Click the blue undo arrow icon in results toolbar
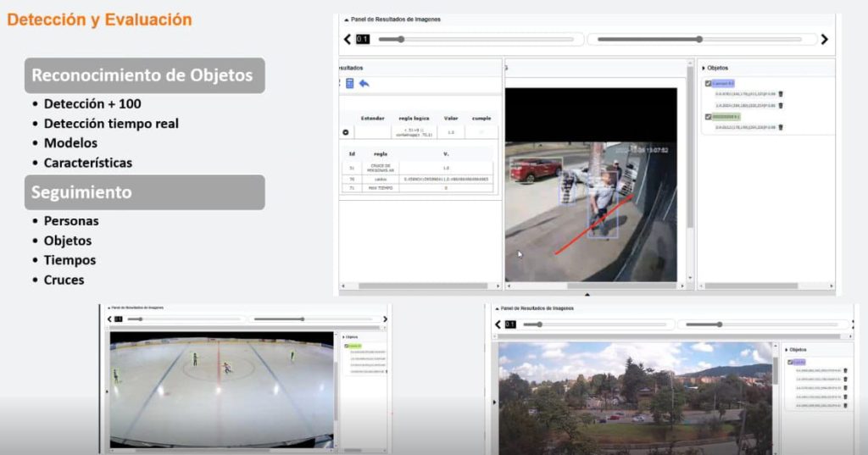 pos(364,84)
